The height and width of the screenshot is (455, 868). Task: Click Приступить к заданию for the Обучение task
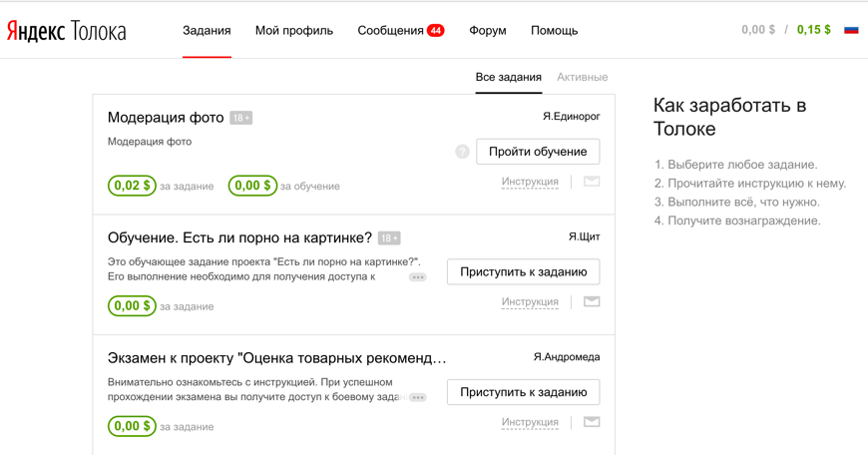(x=523, y=271)
